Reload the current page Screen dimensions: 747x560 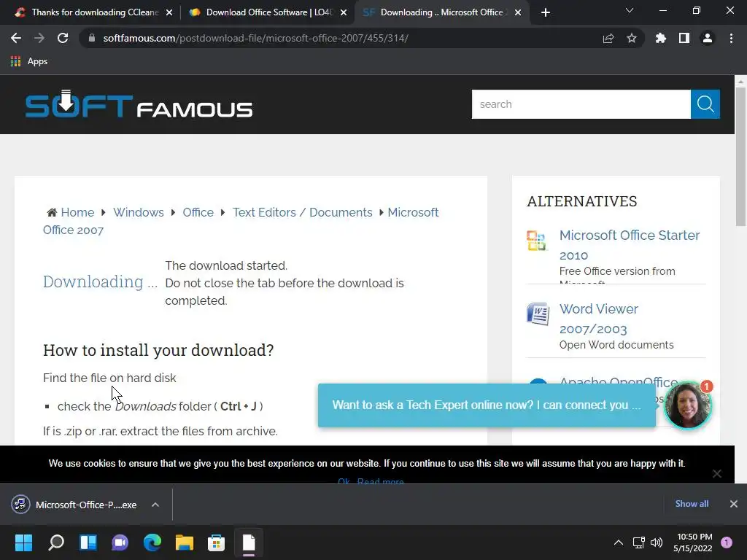(63, 38)
